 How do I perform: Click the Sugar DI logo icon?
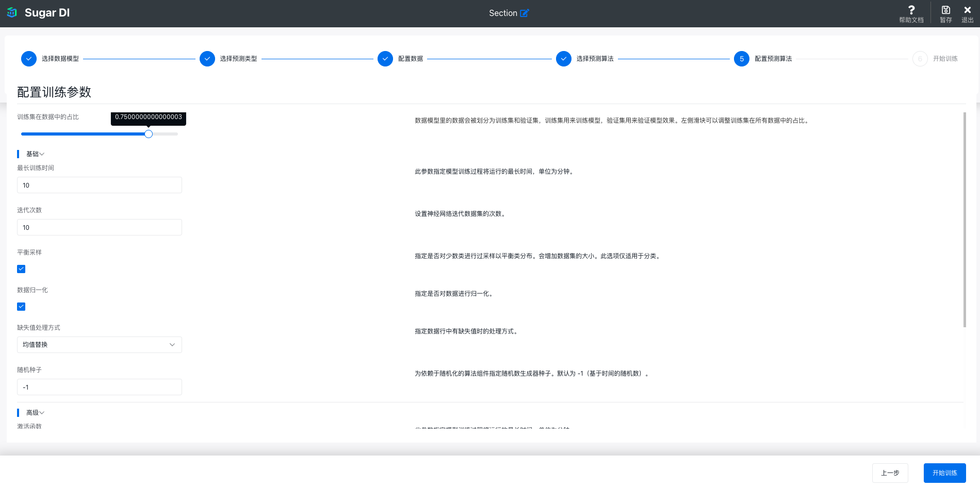coord(12,12)
